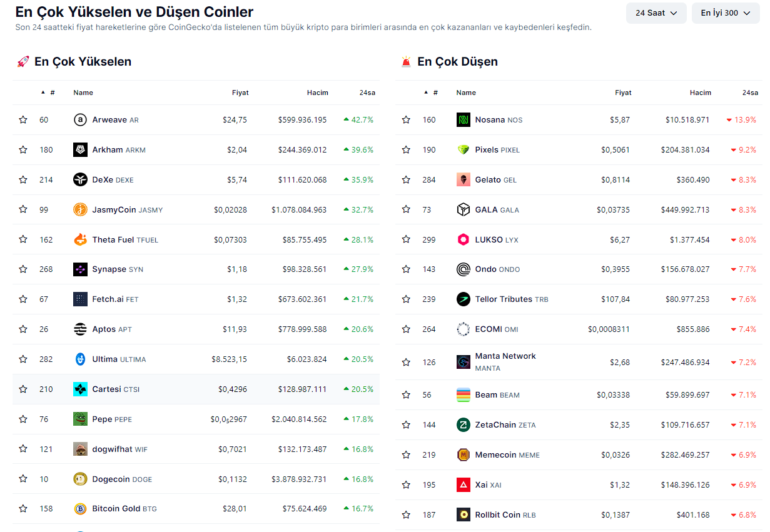Open the Rollbit Coin RLB link
Screen dimensions: 770x532
point(505,514)
